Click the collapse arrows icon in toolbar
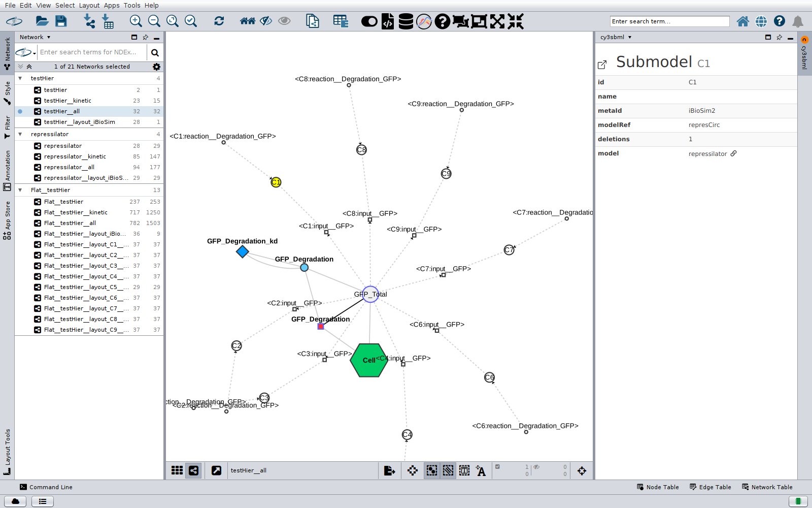 coord(516,21)
